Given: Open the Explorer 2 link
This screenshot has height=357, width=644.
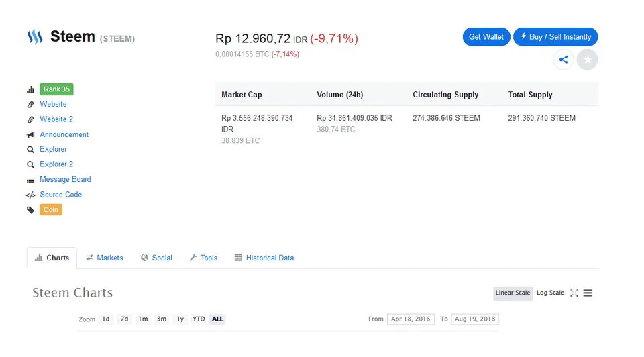Looking at the screenshot, I should pyautogui.click(x=56, y=164).
